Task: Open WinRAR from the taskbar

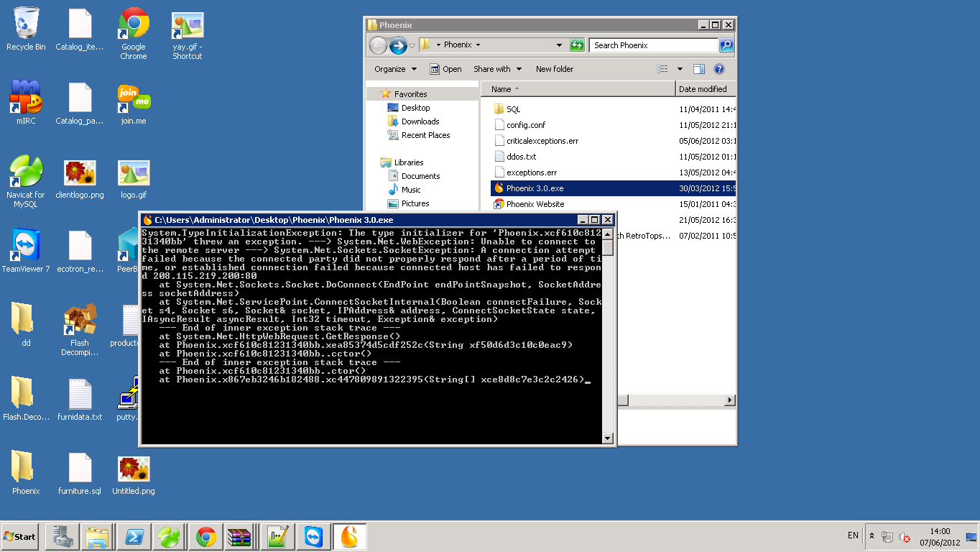Action: tap(239, 536)
